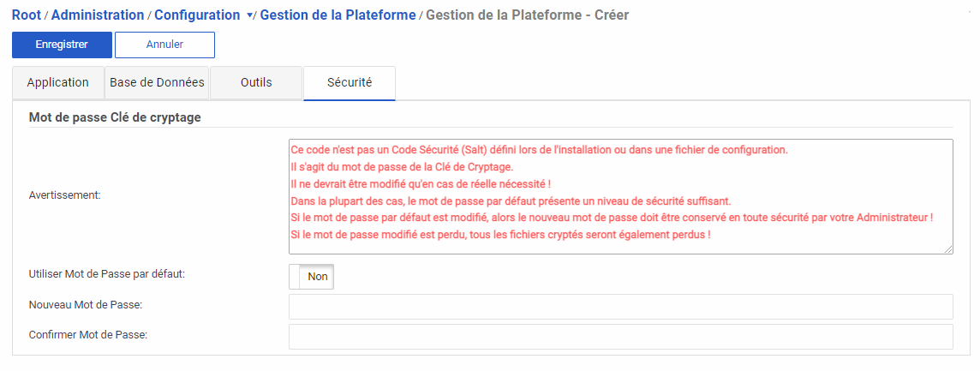Viewport: 980px width, 371px height.
Task: Toggle the Utiliser Mot de Passe par défaut switch
Action: 311,277
